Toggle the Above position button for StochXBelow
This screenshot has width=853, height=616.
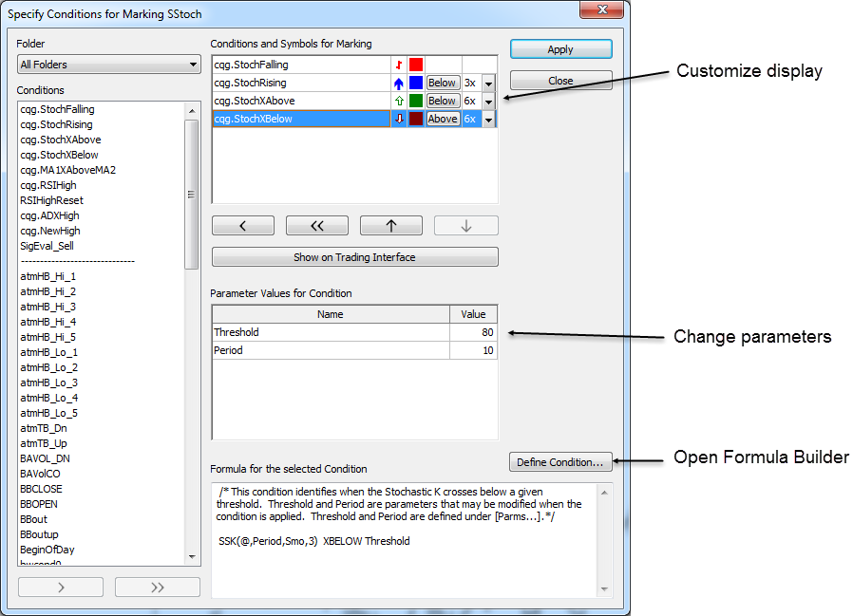pyautogui.click(x=443, y=119)
